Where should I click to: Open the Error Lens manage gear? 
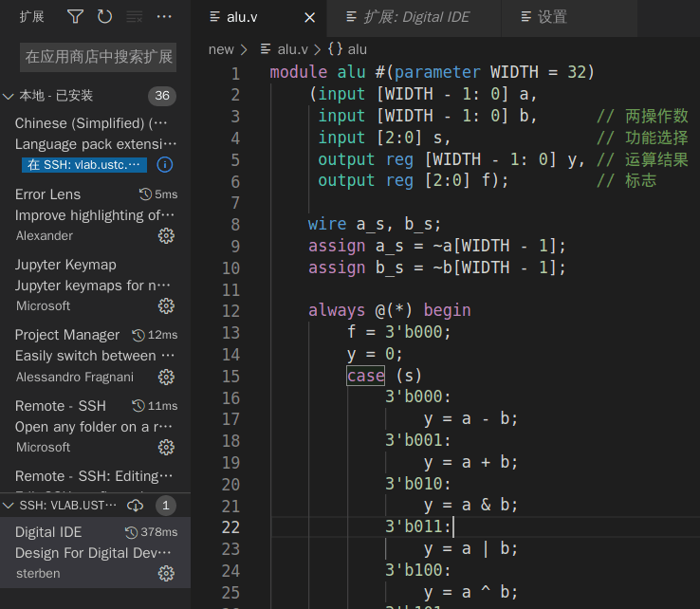tap(166, 236)
